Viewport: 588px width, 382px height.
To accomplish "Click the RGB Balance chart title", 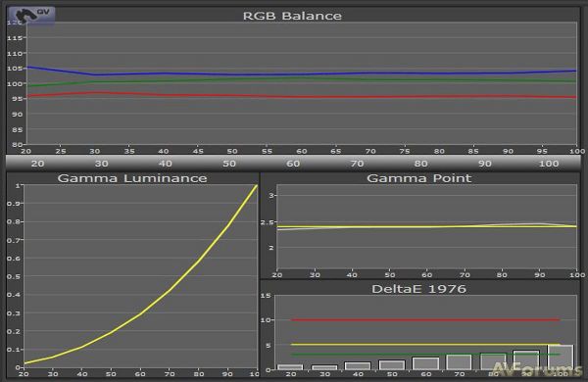I will click(x=292, y=16).
